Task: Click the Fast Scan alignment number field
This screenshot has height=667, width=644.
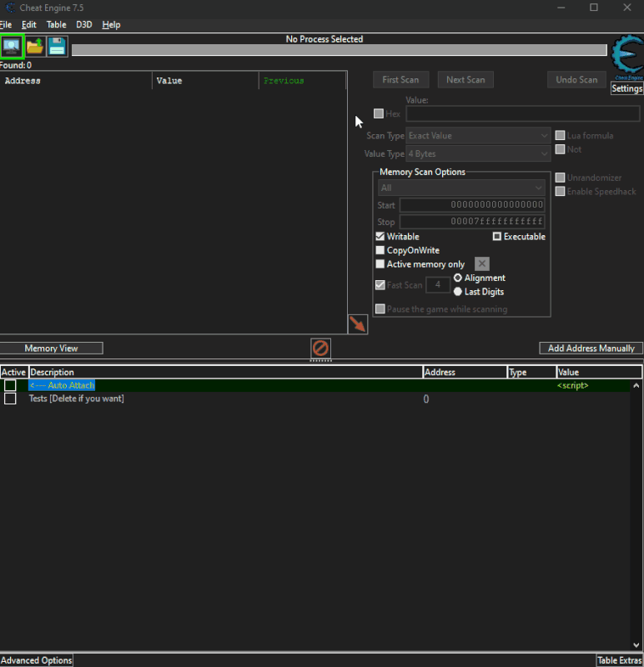Action: 438,284
